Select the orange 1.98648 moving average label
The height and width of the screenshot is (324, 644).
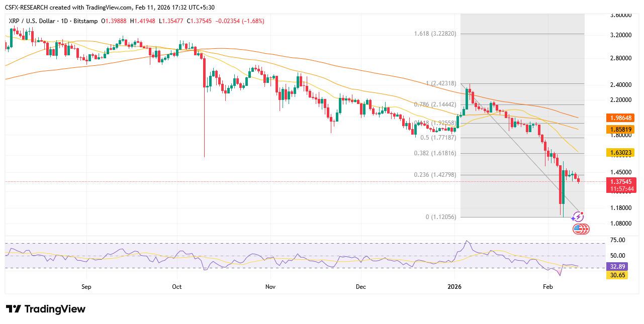click(x=620, y=118)
